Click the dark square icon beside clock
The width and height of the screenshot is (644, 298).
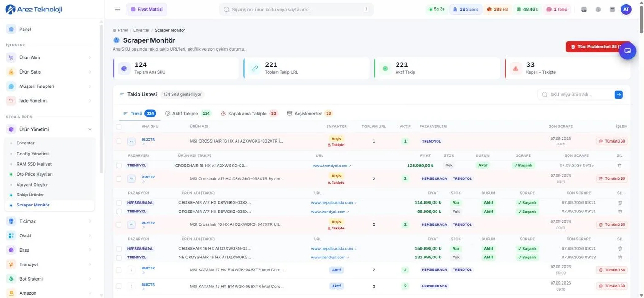(584, 9)
